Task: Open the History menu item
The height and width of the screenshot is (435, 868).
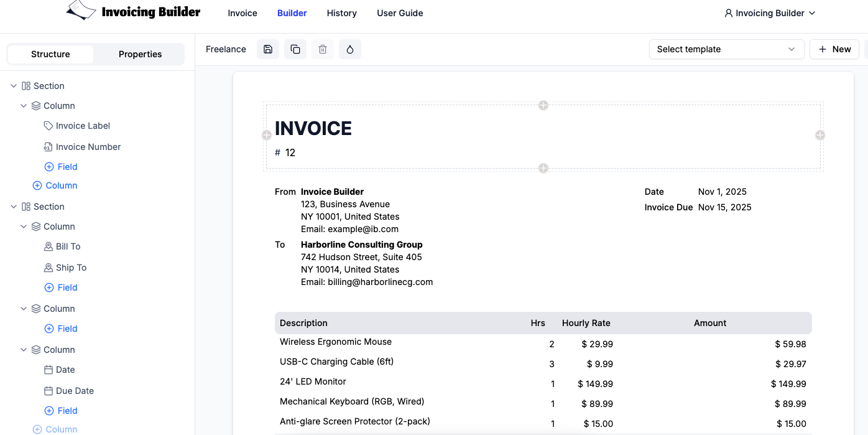Action: [342, 13]
